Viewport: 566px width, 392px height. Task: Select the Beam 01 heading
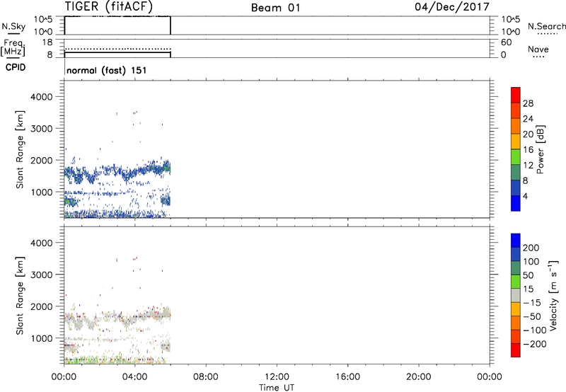[x=275, y=8]
